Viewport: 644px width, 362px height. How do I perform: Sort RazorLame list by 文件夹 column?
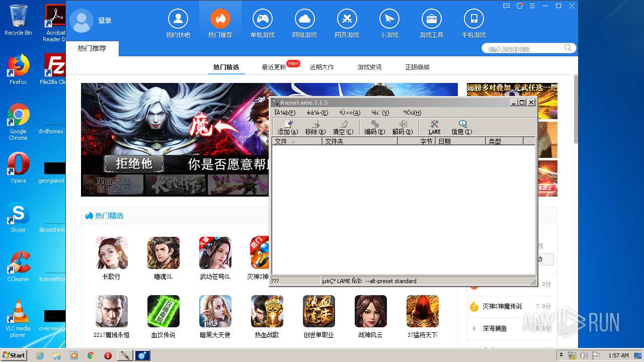click(360, 141)
